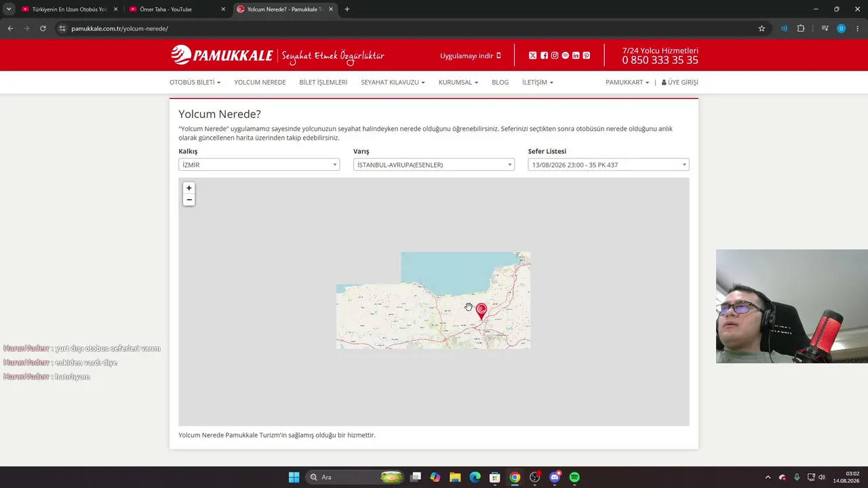Open the Spotify social icon in header

pyautogui.click(x=566, y=56)
